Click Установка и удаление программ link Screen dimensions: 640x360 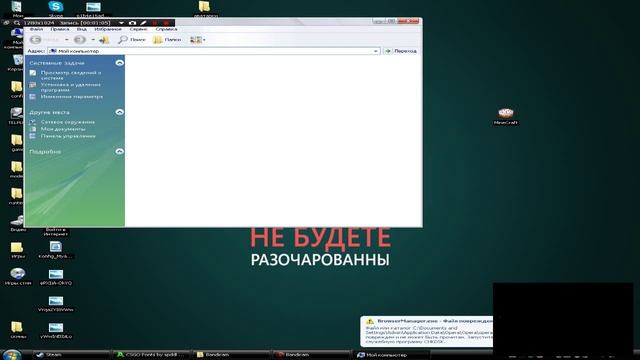click(70, 87)
